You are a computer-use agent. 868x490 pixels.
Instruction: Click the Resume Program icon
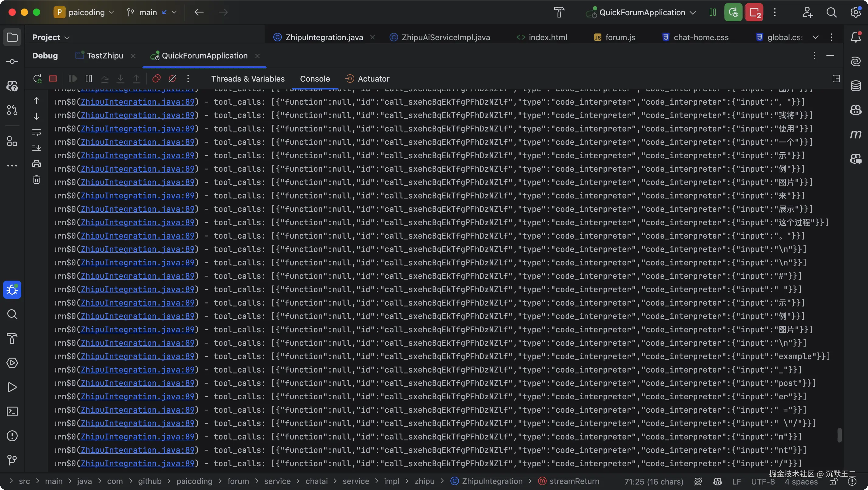pos(73,79)
